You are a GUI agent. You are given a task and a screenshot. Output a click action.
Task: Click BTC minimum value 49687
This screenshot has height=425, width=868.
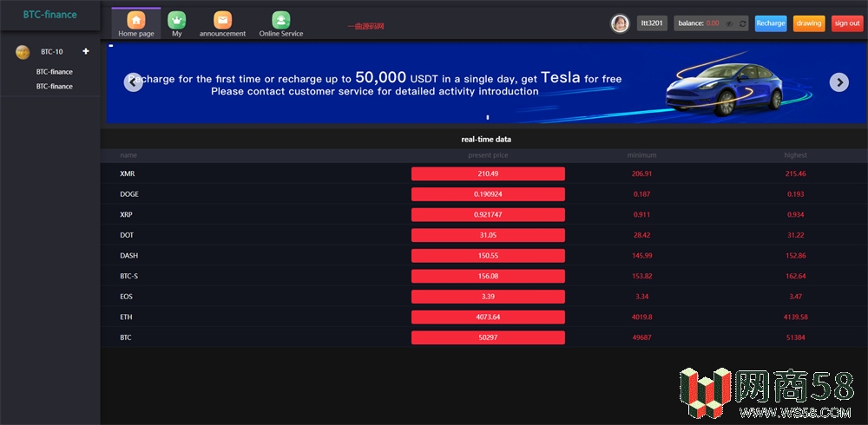coord(641,337)
